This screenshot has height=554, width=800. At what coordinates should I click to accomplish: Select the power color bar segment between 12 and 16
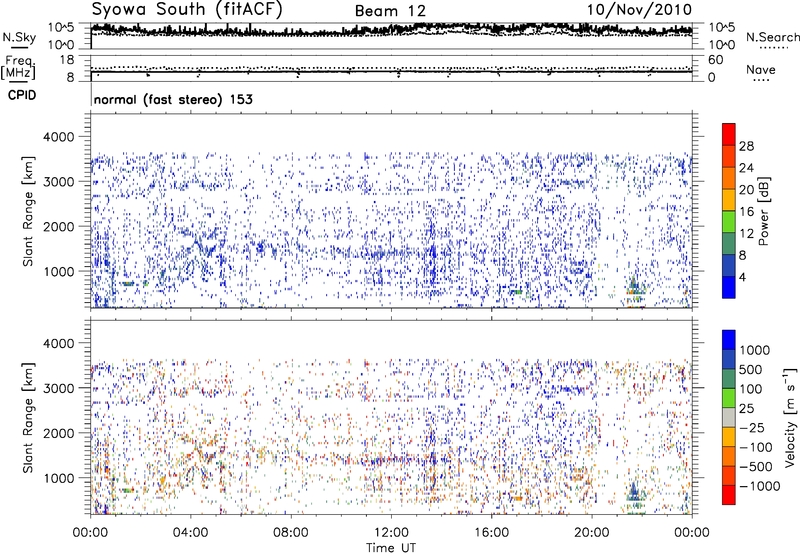point(729,221)
